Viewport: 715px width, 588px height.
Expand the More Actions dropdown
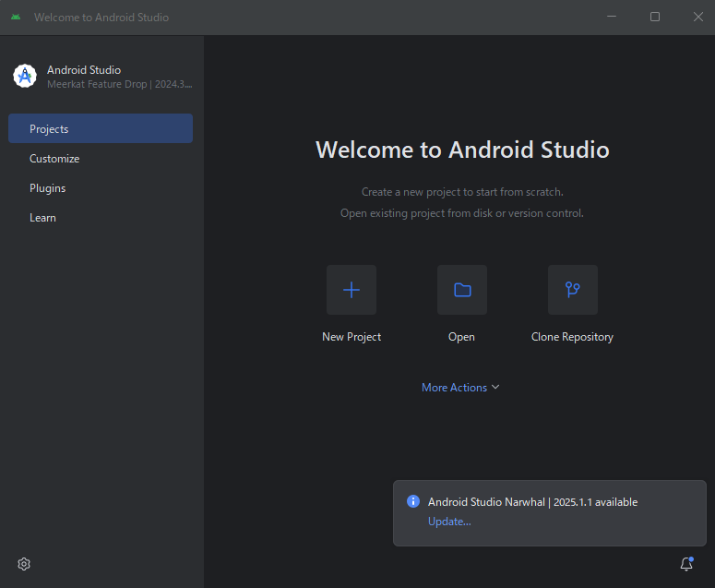click(460, 388)
